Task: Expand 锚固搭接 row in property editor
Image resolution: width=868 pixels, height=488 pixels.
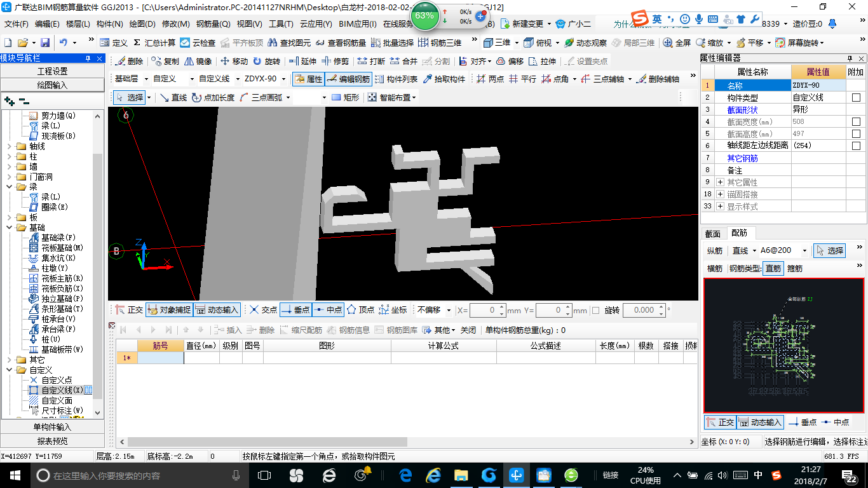Action: click(720, 194)
